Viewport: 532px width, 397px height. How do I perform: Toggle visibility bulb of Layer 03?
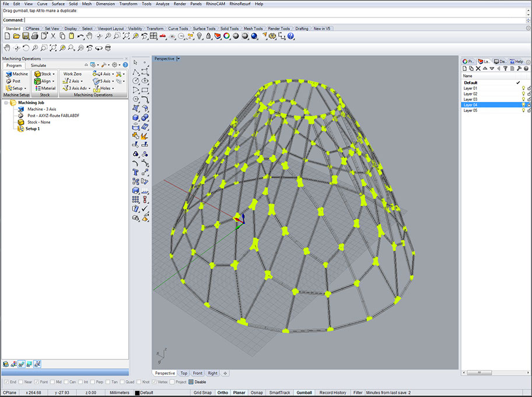pyautogui.click(x=523, y=99)
